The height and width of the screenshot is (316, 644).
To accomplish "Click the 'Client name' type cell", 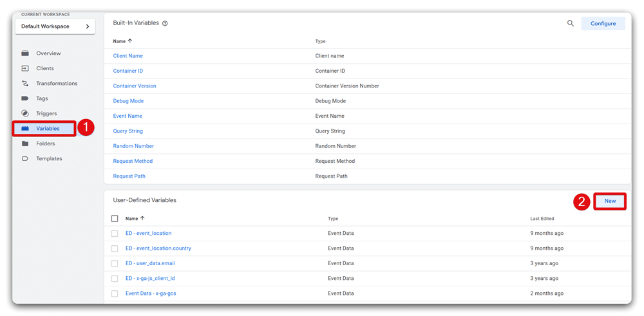I will click(x=329, y=56).
